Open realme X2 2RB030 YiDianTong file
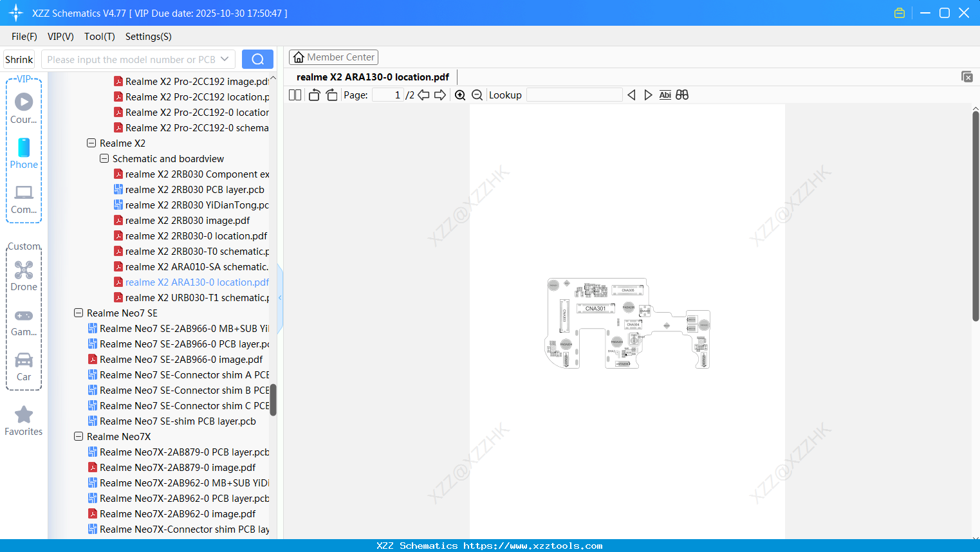 [x=191, y=205]
